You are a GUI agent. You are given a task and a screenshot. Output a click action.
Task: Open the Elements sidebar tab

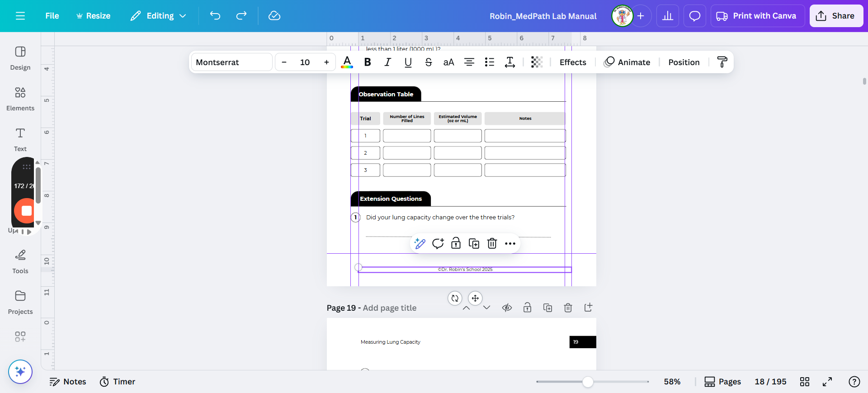pos(20,99)
